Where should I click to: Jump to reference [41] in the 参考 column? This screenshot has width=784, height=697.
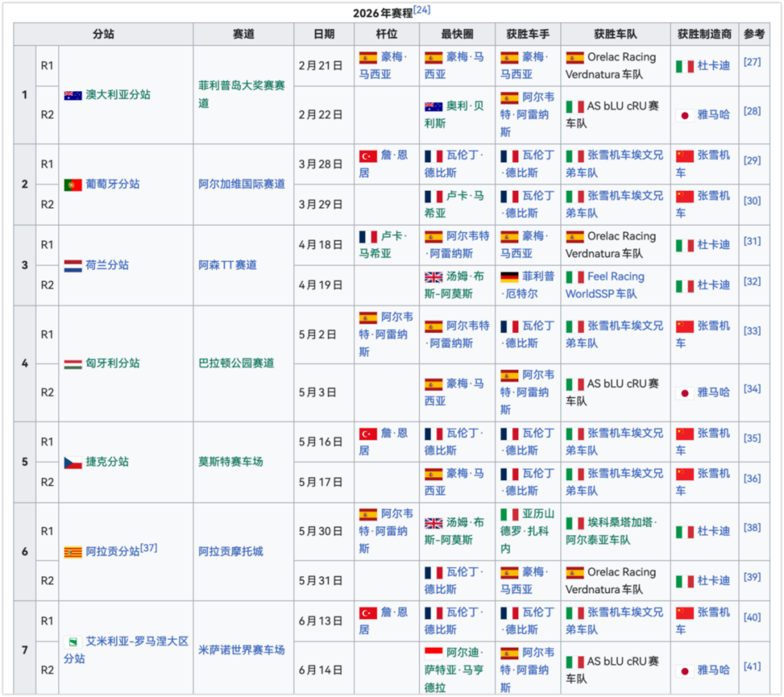[752, 667]
